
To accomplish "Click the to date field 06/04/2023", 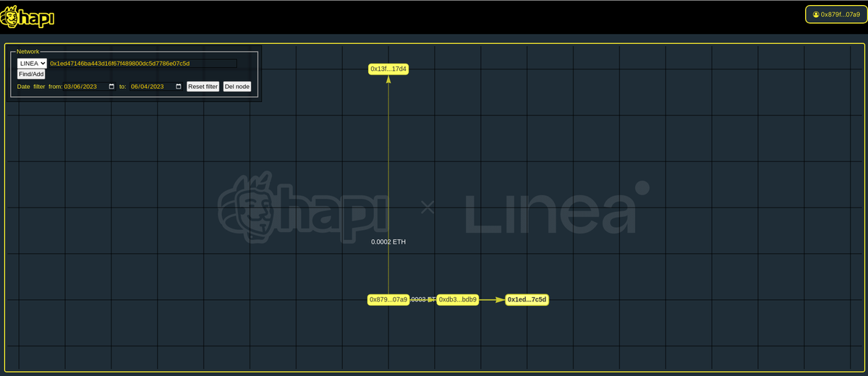I will point(156,87).
